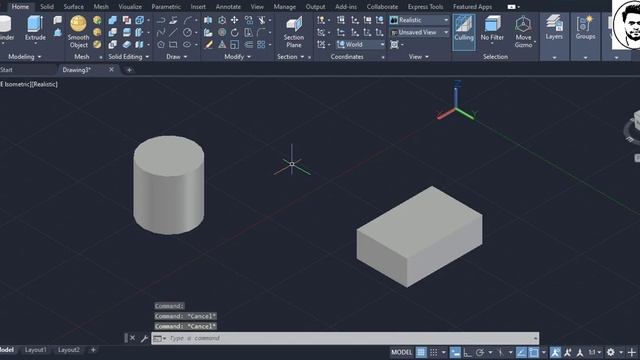The width and height of the screenshot is (640, 360).
Task: Click the Mirror tool in Modify panel
Action: pyautogui.click(x=208, y=20)
